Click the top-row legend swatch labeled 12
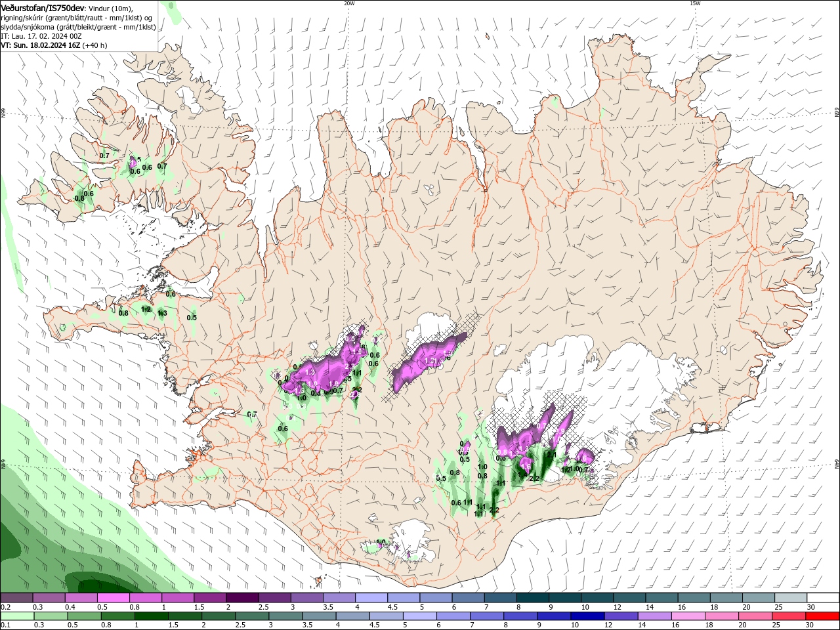This screenshot has width=840, height=630. tap(629, 598)
